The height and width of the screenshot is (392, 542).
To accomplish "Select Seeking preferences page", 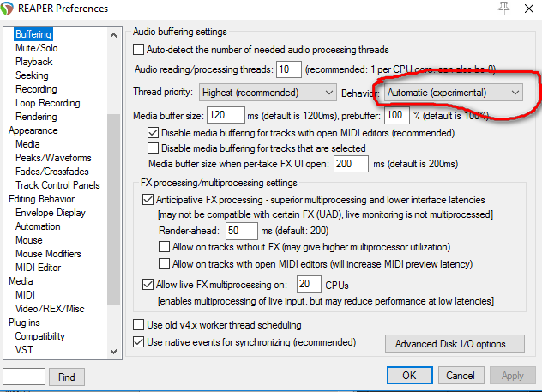I will pos(32,75).
